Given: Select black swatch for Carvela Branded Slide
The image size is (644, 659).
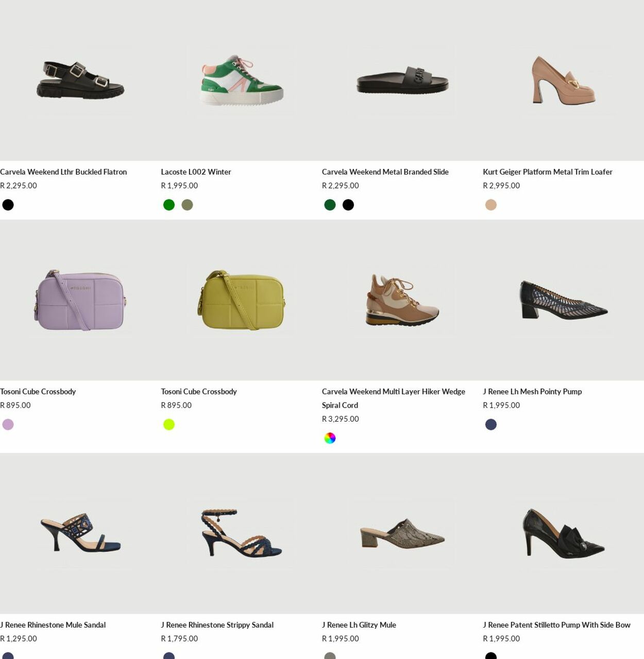Looking at the screenshot, I should pyautogui.click(x=348, y=205).
